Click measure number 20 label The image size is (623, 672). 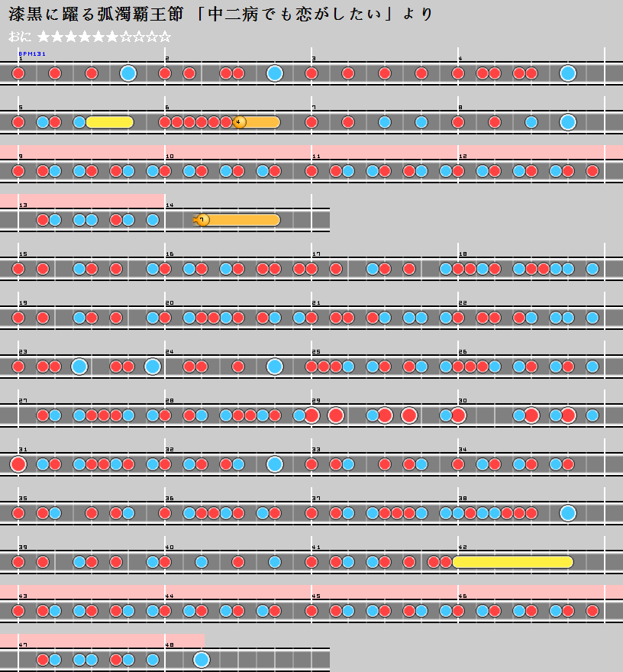click(169, 302)
